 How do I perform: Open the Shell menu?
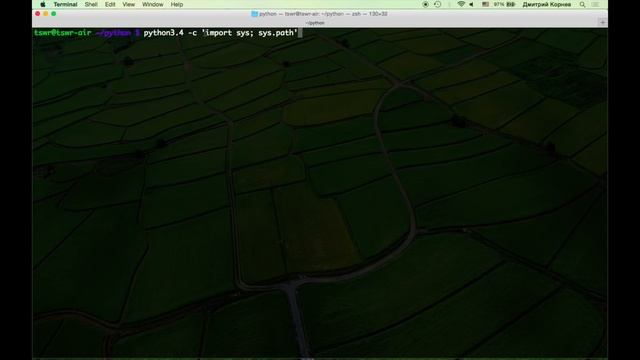pyautogui.click(x=91, y=4)
